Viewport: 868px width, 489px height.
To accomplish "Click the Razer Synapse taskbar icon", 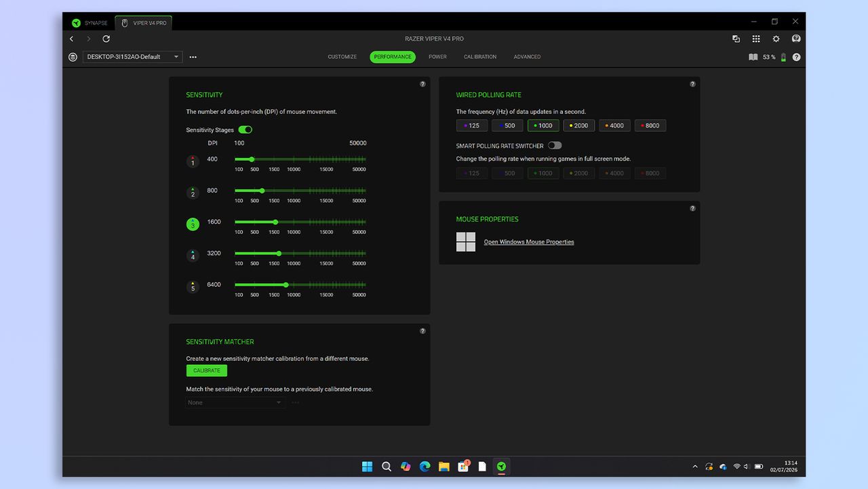I will [x=501, y=467].
